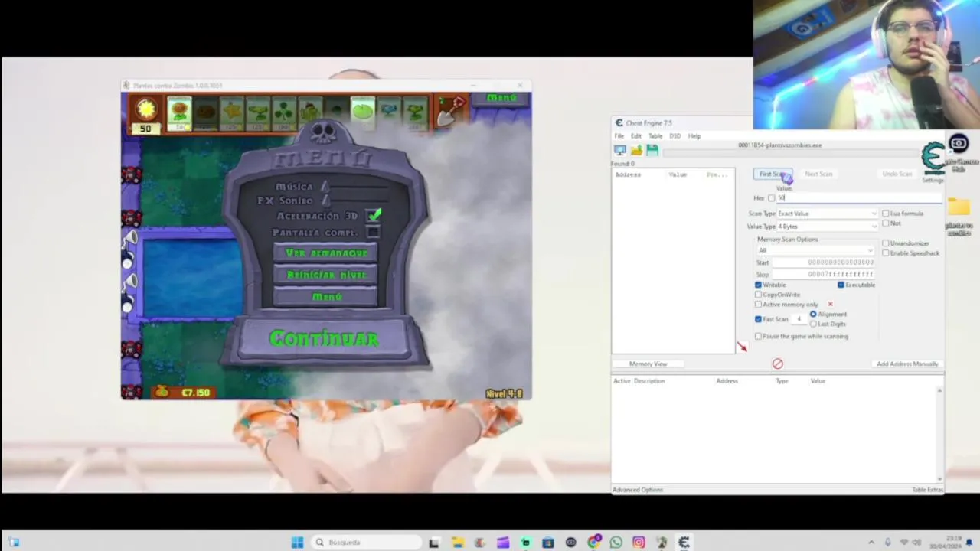Viewport: 980px width, 551px height.
Task: Select the Alignment radio button
Action: [x=813, y=314]
